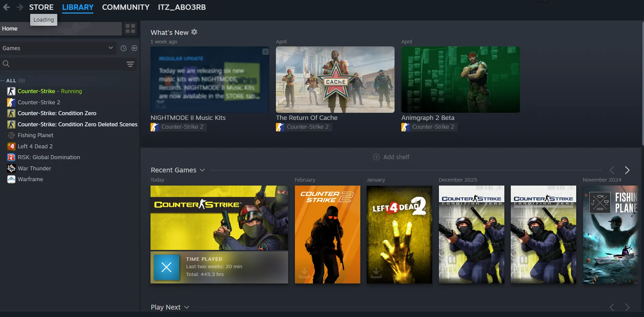Click the Counter-Strike 2 icon under Animgraph post

405,127
